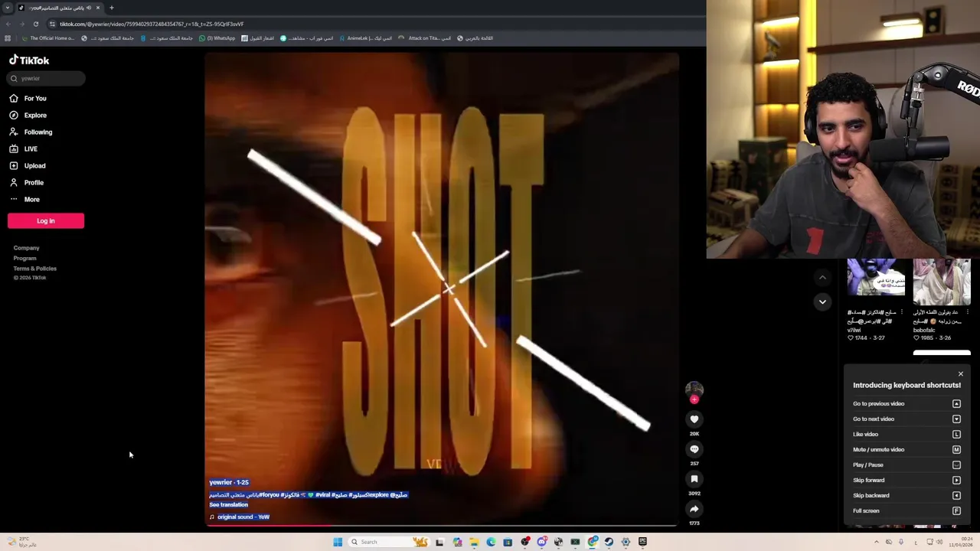Expand the More menu in sidebar

click(x=24, y=199)
